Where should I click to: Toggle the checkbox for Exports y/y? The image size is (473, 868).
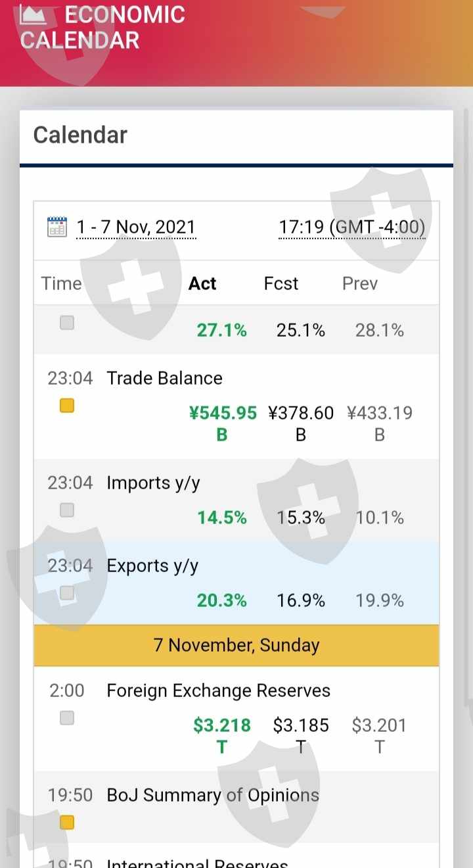[67, 592]
